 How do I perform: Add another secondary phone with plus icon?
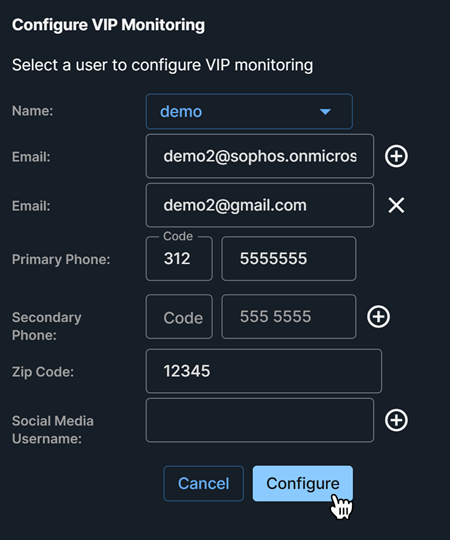click(x=378, y=316)
